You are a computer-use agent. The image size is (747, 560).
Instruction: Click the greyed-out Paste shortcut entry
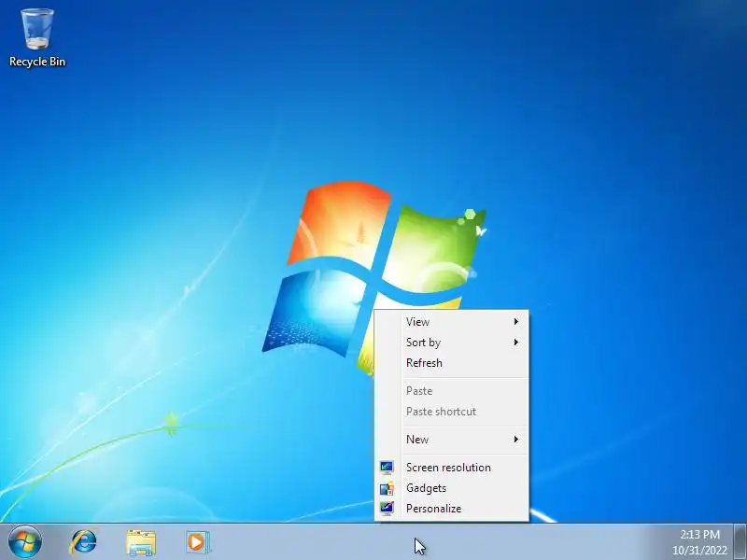point(452,412)
